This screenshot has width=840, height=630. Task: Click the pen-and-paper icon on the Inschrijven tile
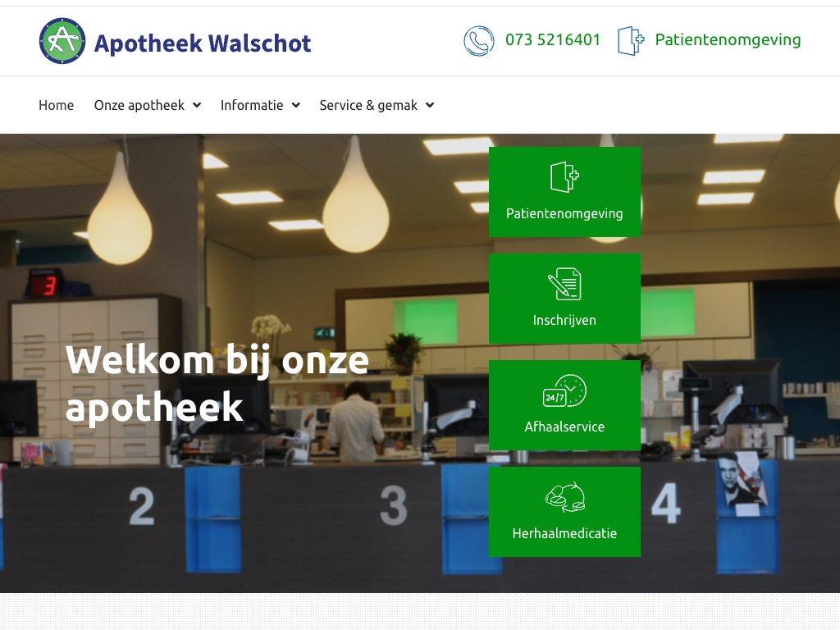click(x=564, y=284)
